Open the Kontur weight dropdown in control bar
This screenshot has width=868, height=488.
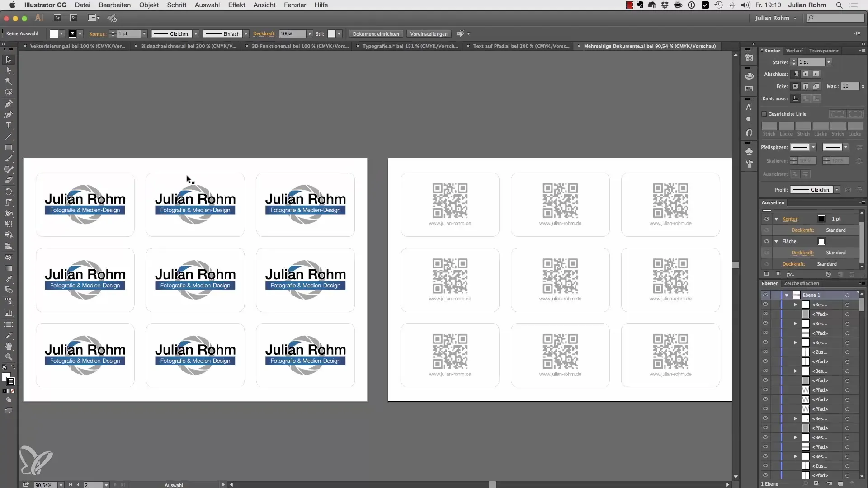coord(144,34)
